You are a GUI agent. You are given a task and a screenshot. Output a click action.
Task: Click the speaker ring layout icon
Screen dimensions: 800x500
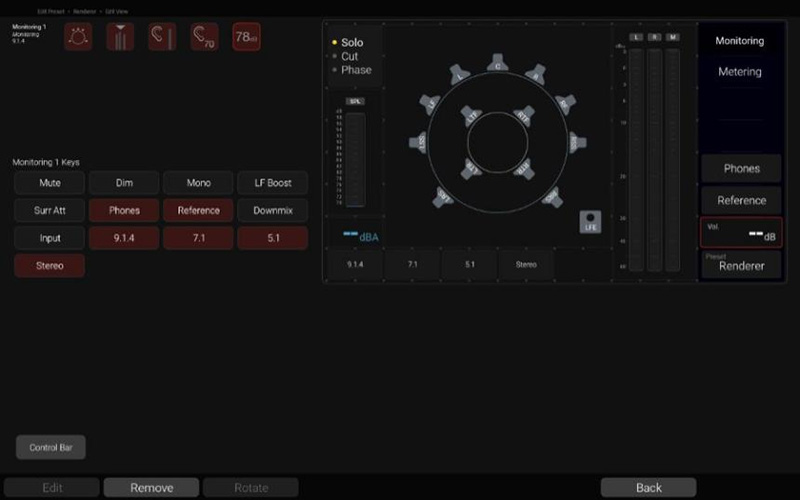pyautogui.click(x=78, y=37)
